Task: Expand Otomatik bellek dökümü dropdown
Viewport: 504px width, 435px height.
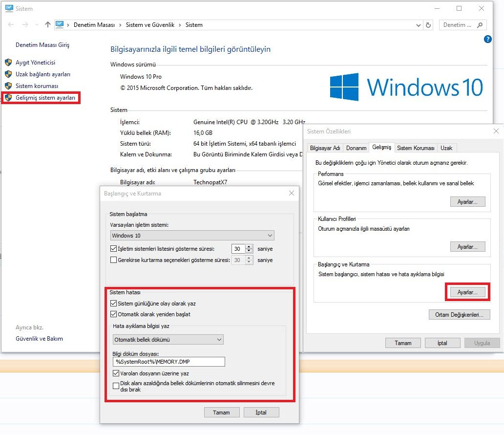Action: point(168,339)
